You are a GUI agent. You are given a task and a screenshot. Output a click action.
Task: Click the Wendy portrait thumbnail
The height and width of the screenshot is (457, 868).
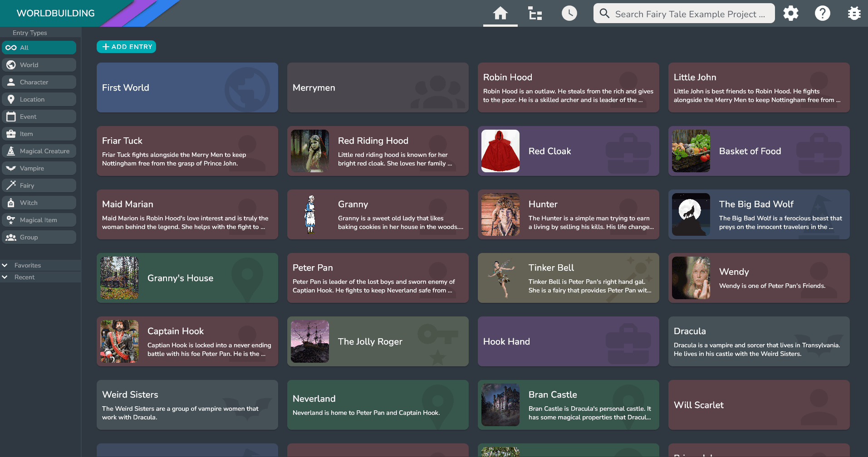[x=691, y=278]
